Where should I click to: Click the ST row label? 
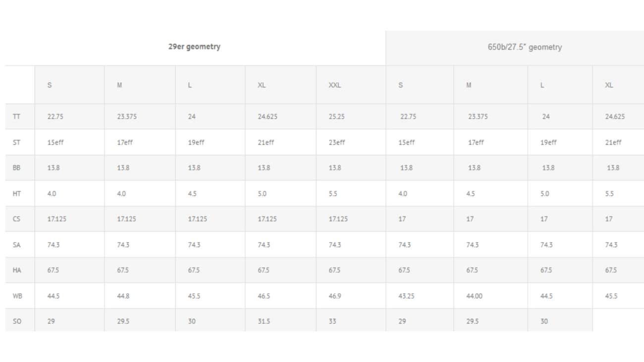[x=16, y=143]
